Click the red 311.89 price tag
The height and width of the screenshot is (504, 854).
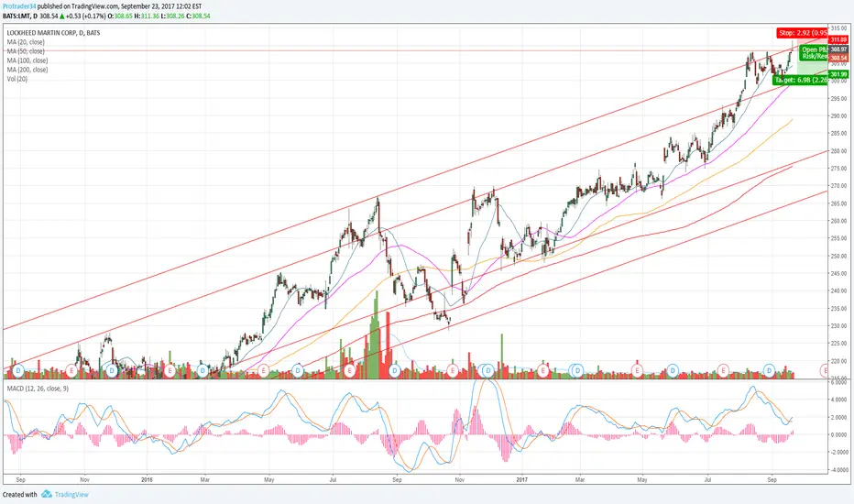click(838, 39)
